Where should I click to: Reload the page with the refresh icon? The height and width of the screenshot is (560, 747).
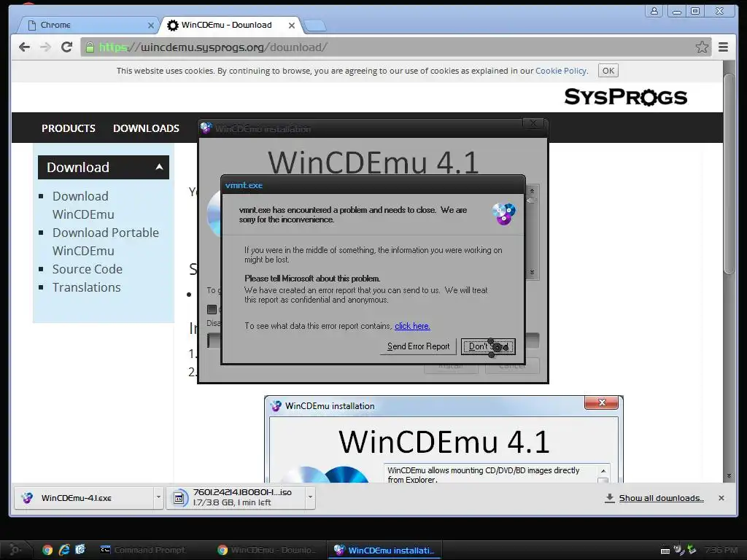66,47
